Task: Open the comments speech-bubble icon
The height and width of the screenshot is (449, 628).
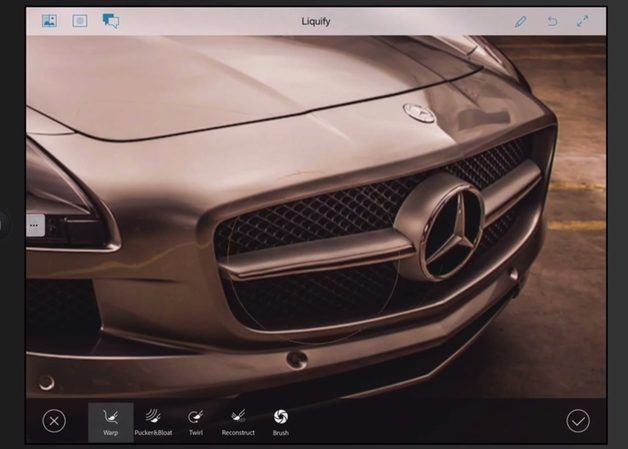Action: [111, 21]
